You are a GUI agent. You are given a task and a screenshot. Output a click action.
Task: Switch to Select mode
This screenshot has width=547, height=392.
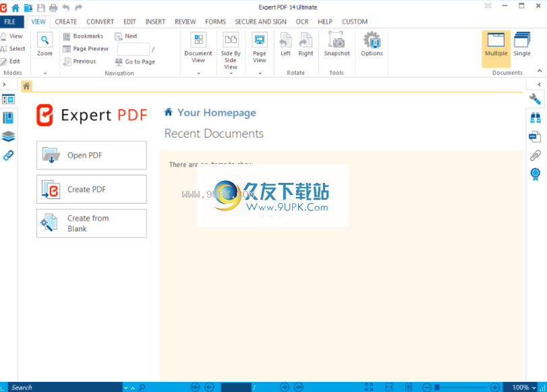click(x=13, y=49)
